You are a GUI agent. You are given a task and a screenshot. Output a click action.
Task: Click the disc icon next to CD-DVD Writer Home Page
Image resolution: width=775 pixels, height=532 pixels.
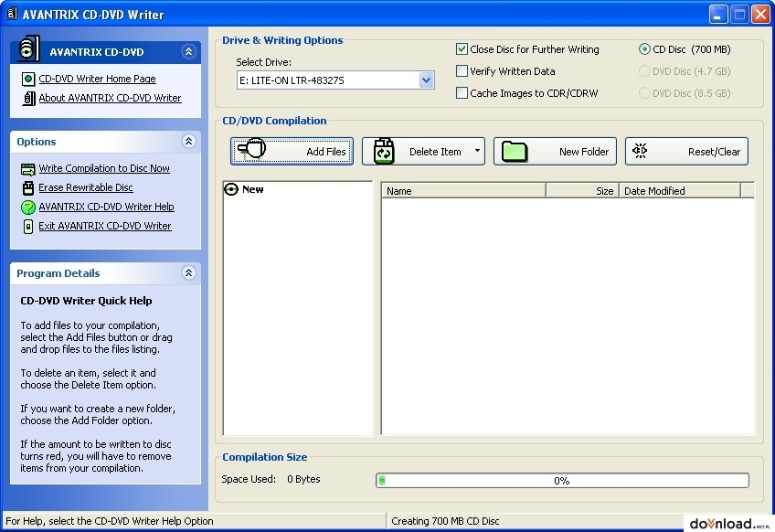pyautogui.click(x=28, y=80)
